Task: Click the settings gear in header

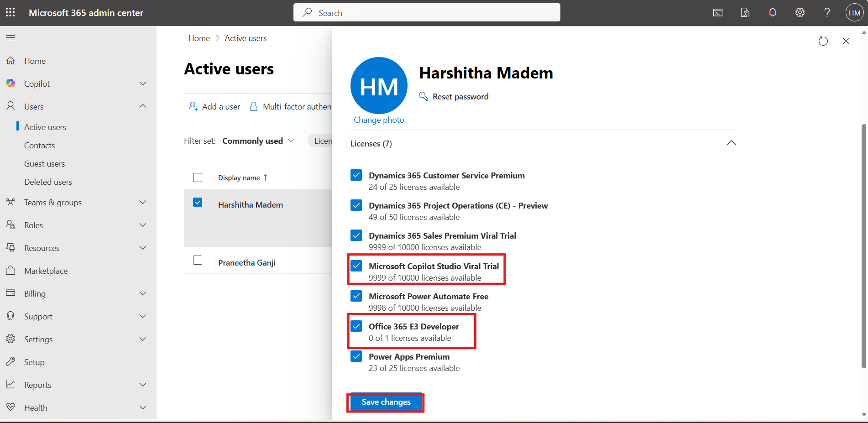Action: (800, 12)
